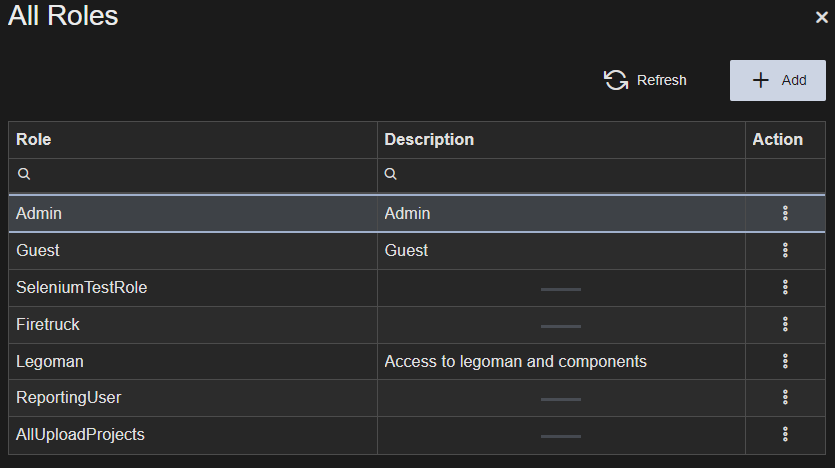Sort by the Role column header

point(34,140)
